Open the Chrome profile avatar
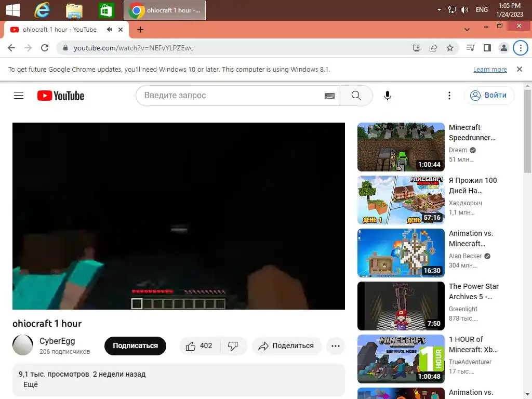The width and height of the screenshot is (532, 399). (x=504, y=48)
